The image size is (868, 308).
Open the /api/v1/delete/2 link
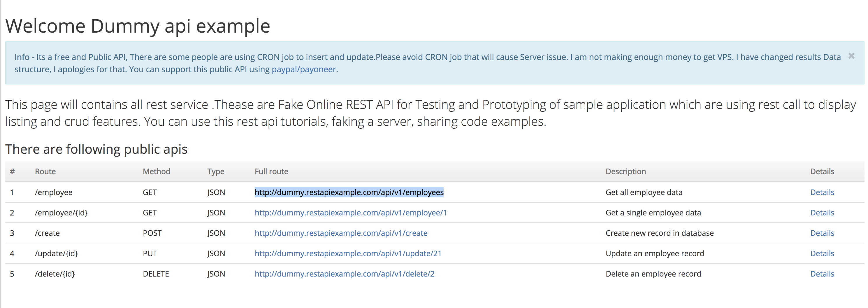click(x=344, y=274)
